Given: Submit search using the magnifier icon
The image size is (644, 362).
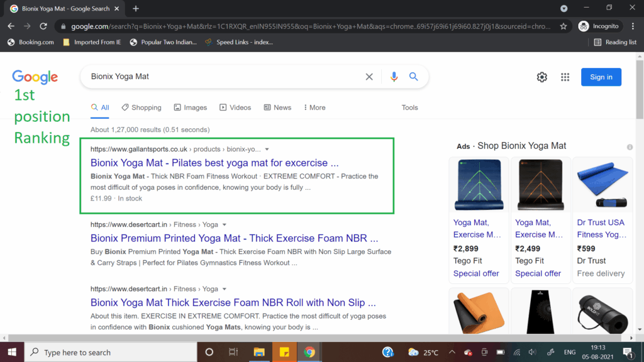Looking at the screenshot, I should [413, 76].
